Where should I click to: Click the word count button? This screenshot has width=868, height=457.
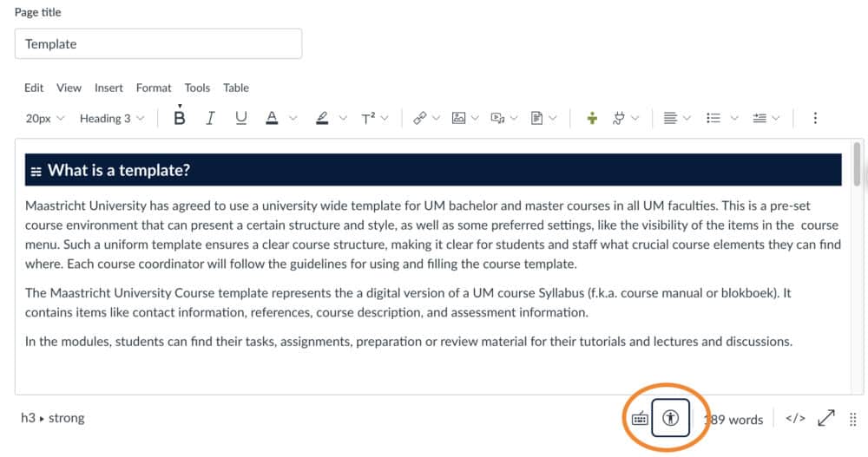pos(733,420)
